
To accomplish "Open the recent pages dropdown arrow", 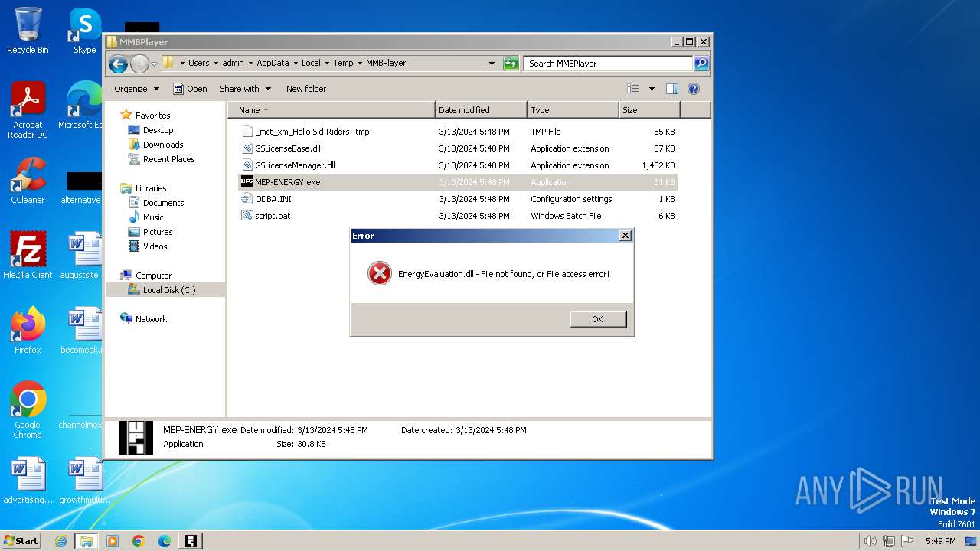I will [154, 64].
